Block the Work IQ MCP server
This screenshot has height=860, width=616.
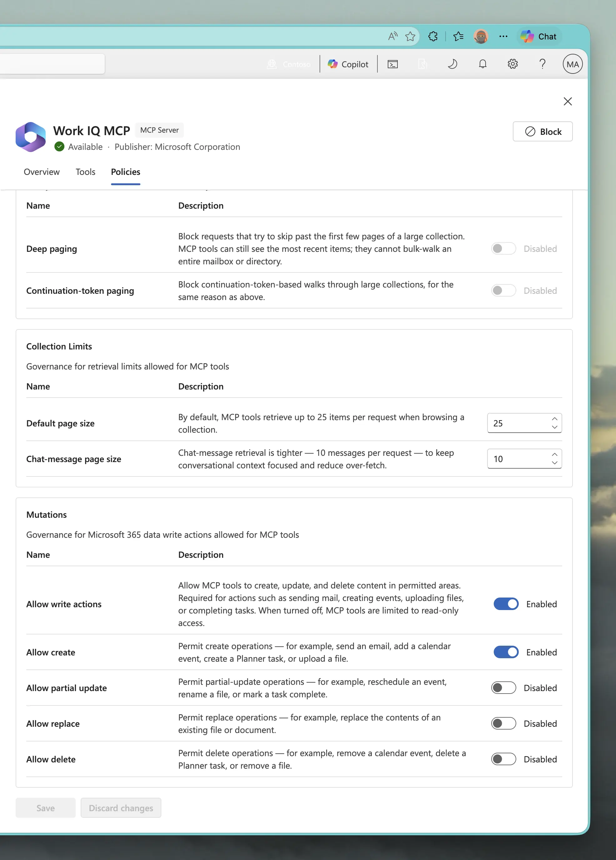(x=543, y=132)
